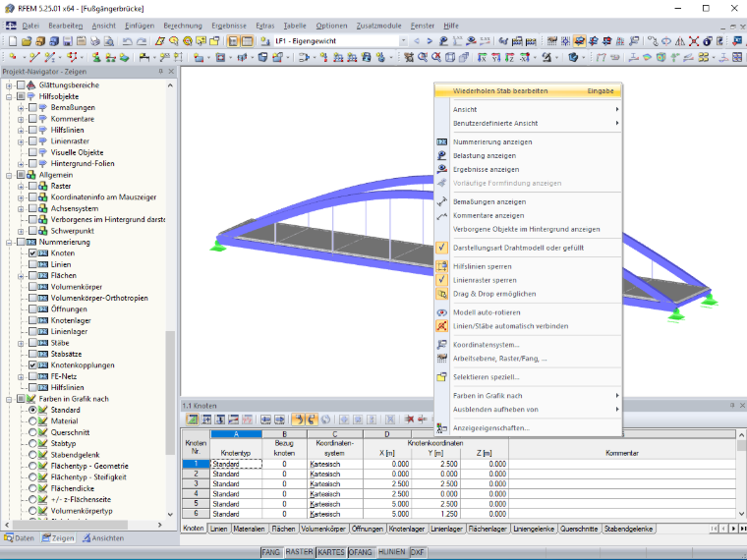Select the Standard color radio button
Viewport: 747px width, 560px height.
[x=32, y=410]
